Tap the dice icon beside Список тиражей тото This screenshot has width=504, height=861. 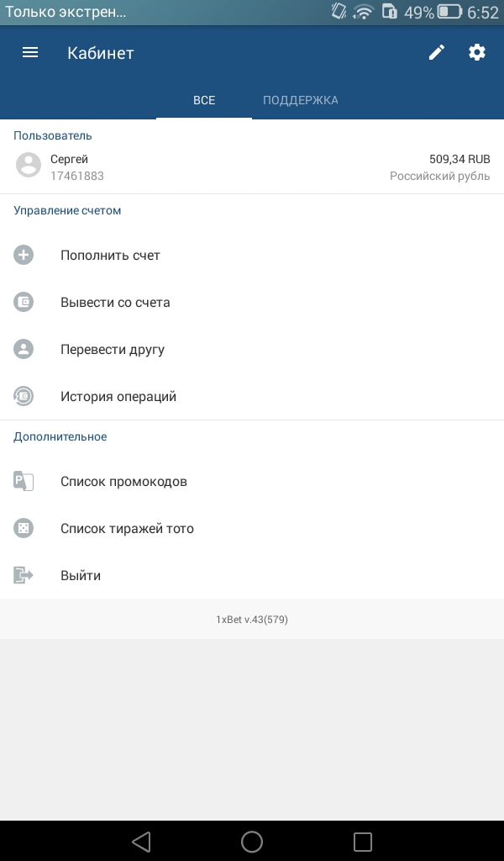(24, 528)
